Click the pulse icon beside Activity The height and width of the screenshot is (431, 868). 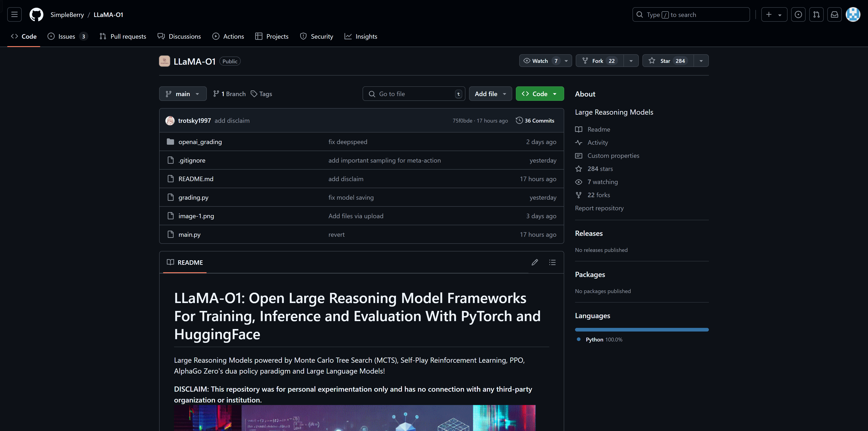pos(579,142)
